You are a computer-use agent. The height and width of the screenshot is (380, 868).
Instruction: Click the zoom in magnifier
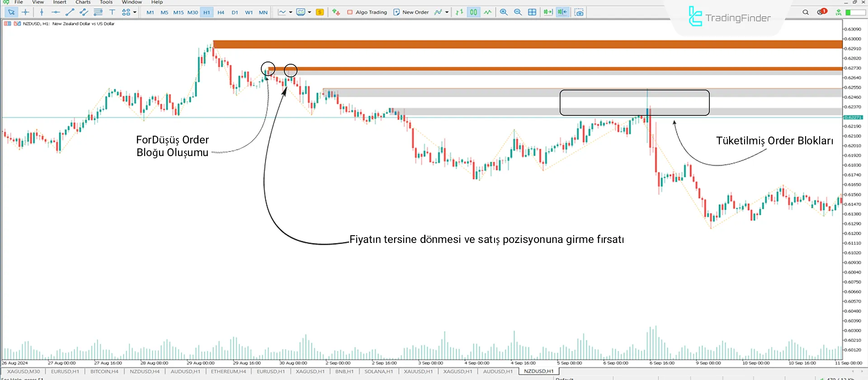pos(504,12)
